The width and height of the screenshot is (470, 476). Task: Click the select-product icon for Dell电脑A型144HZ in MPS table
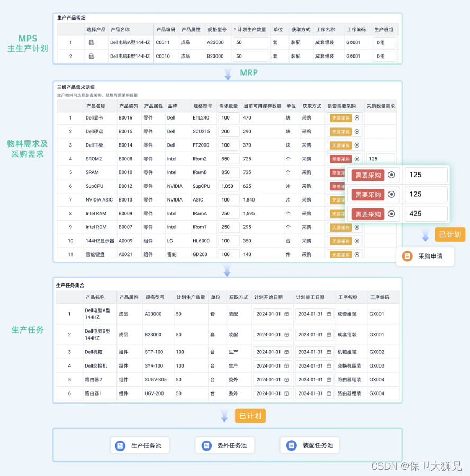(91, 42)
